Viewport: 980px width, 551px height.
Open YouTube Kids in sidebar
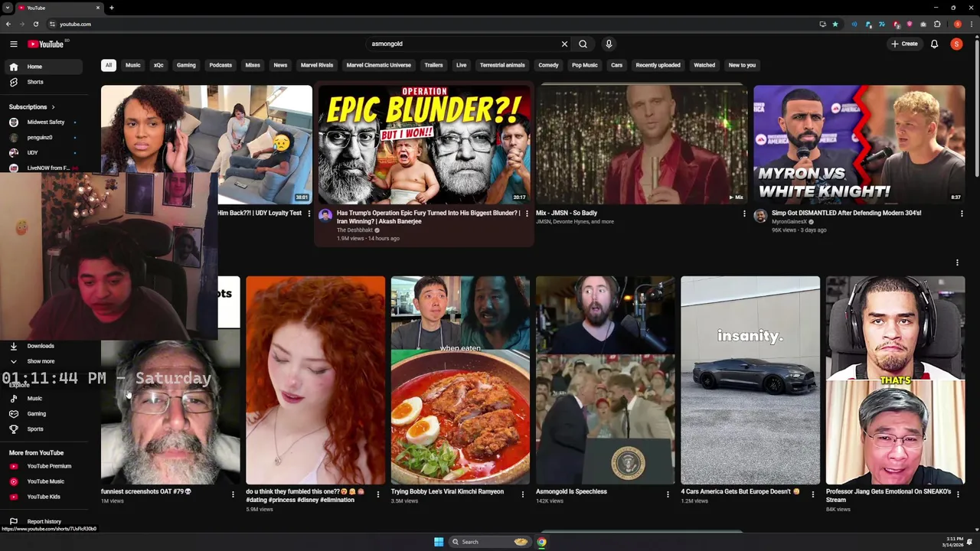click(42, 497)
